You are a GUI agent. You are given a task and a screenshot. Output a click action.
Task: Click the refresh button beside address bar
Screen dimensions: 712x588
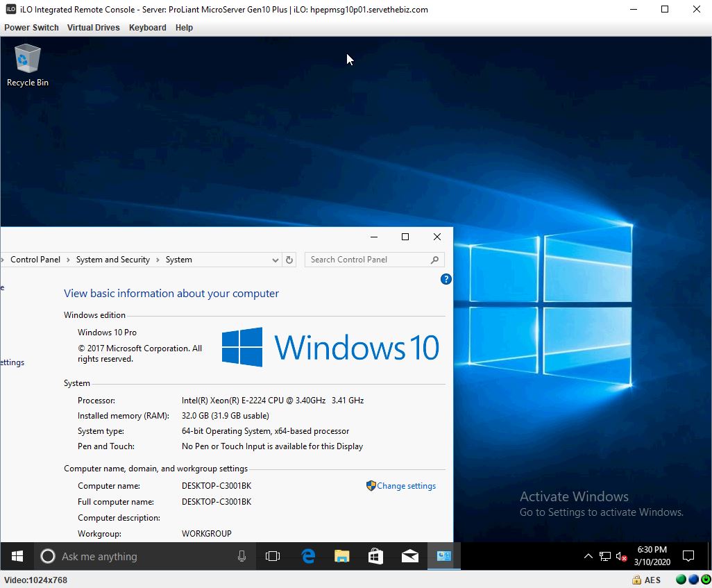coord(290,260)
